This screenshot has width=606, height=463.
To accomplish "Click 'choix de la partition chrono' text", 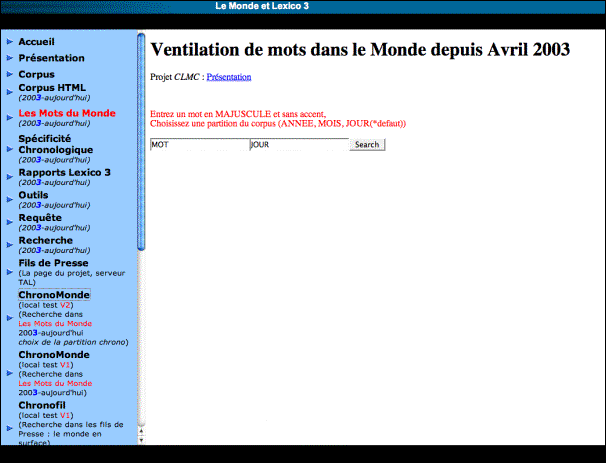I will (x=72, y=342).
